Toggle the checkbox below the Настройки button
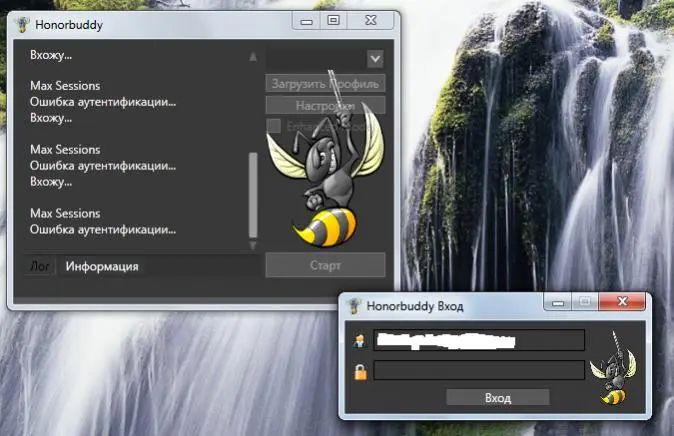Viewport: 674px width, 436px height. pos(273,126)
